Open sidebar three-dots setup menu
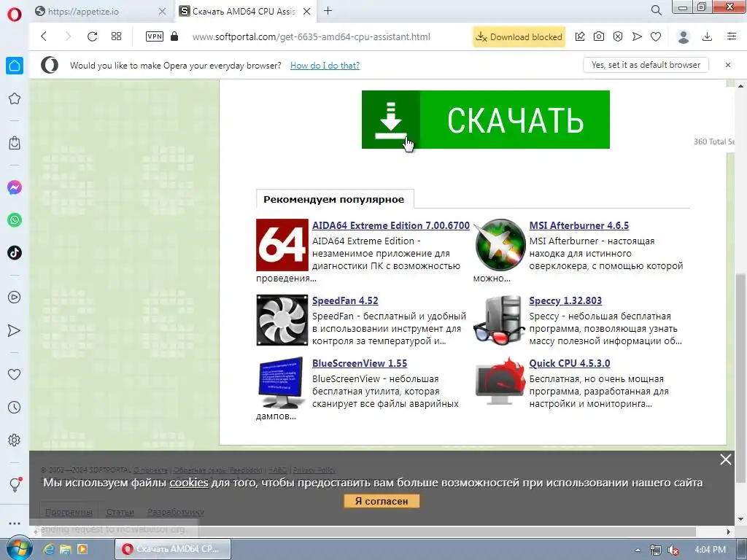Screen dimensions: 747x560 click(15, 523)
